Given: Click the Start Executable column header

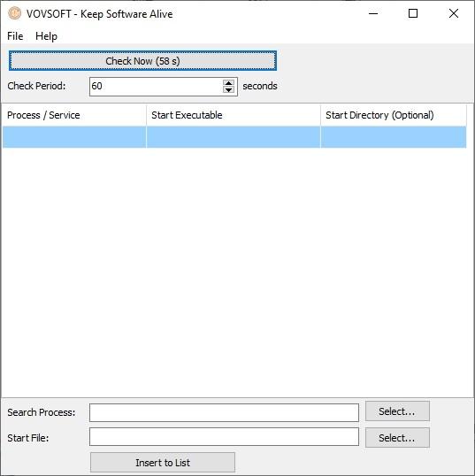Looking at the screenshot, I should pyautogui.click(x=234, y=115).
